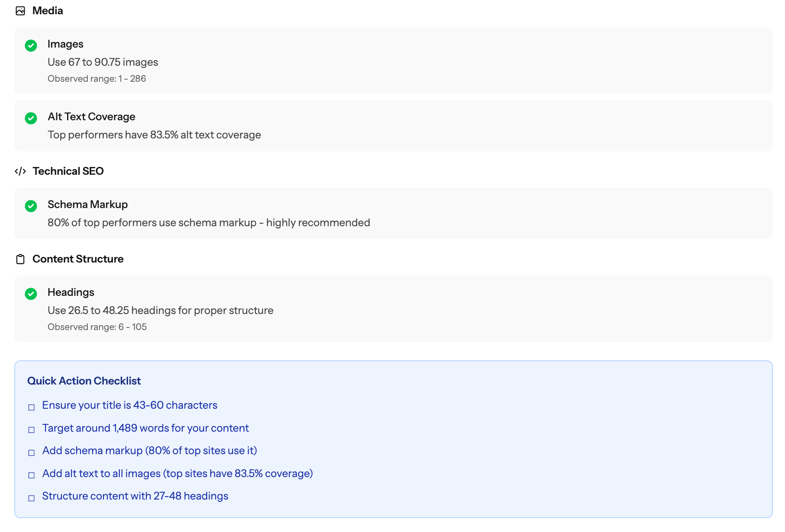Click the green check icon beside Images

[31, 45]
